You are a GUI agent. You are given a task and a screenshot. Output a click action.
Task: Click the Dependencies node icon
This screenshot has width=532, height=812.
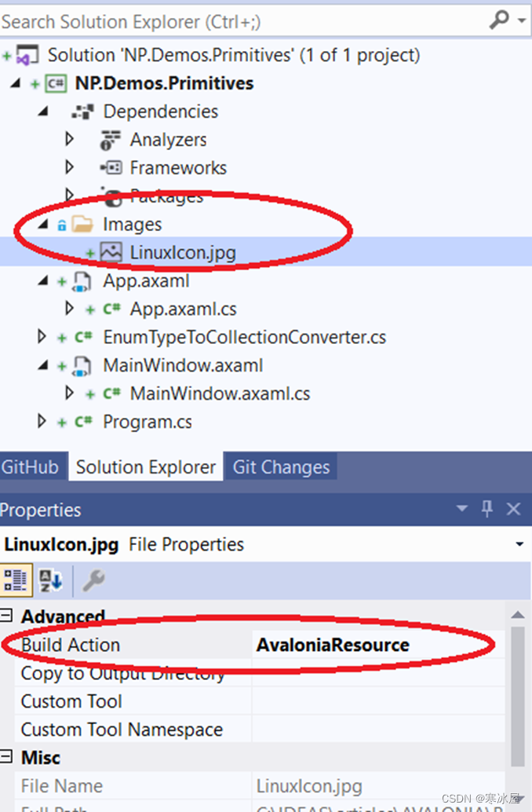coord(84,111)
